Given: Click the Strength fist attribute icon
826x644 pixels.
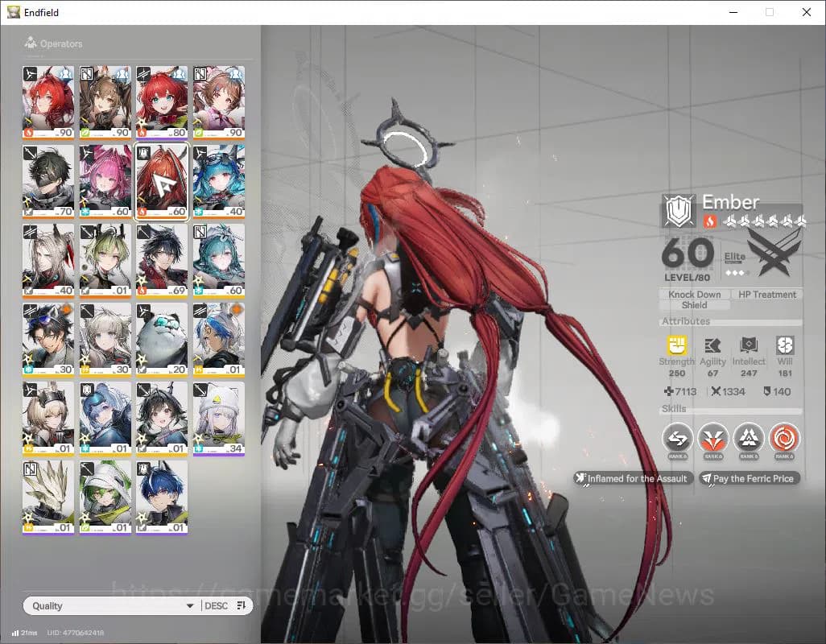Looking at the screenshot, I should (x=677, y=345).
